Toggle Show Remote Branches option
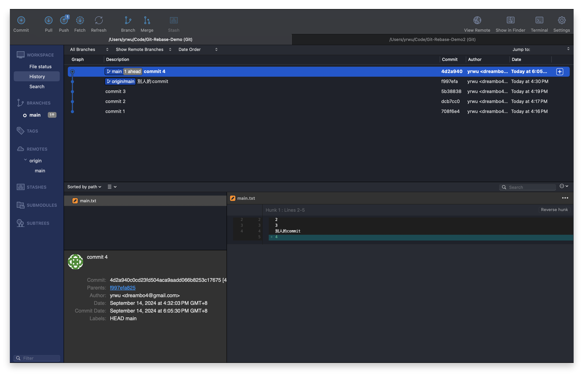This screenshot has width=588, height=377. coord(143,49)
